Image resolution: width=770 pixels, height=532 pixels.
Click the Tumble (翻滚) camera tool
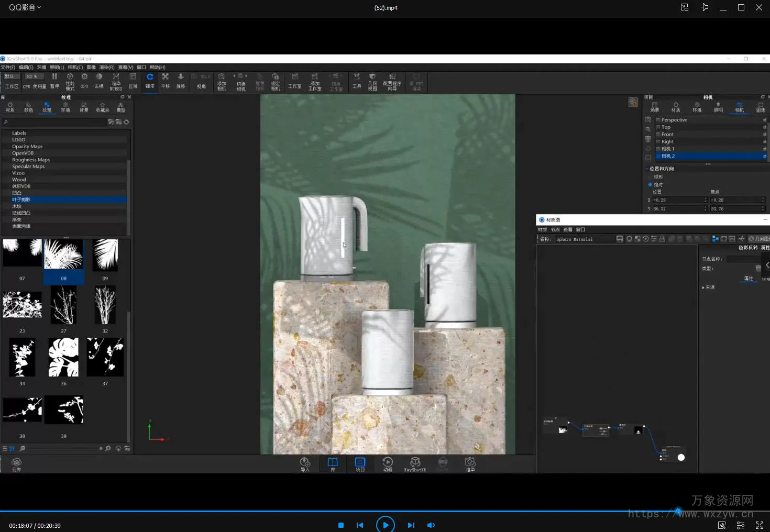coord(150,81)
